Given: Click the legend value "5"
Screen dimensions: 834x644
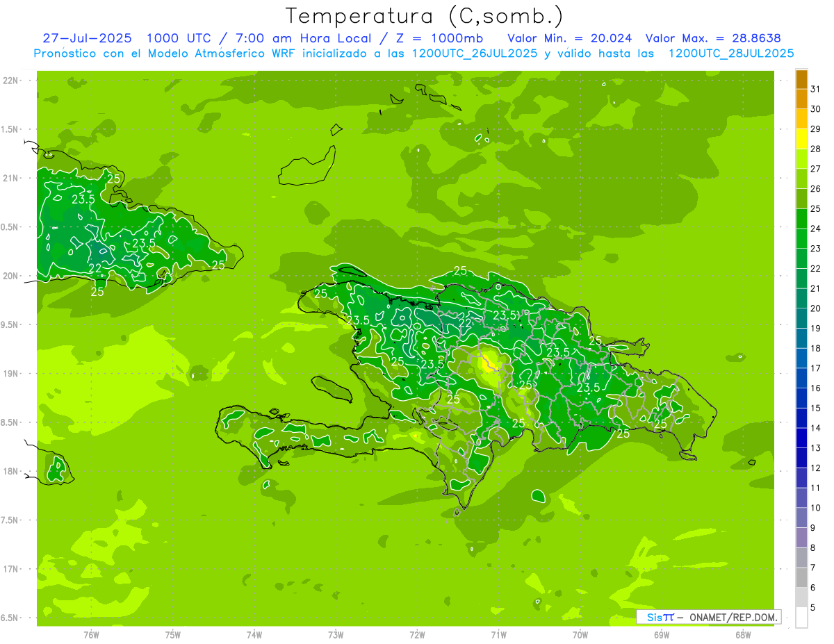Looking at the screenshot, I should click(x=813, y=607).
